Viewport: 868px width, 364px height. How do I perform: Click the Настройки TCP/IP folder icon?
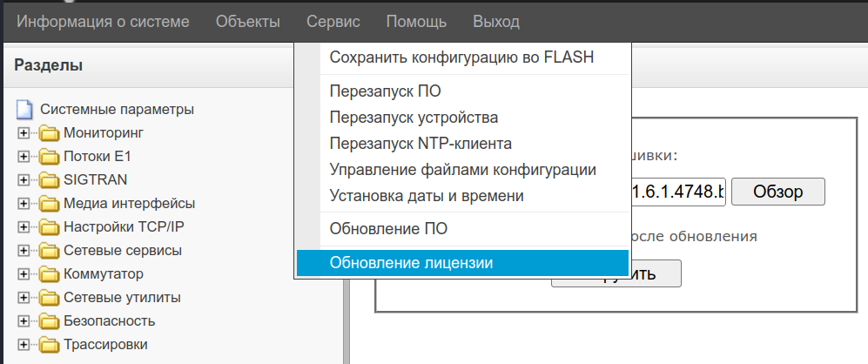(x=49, y=227)
